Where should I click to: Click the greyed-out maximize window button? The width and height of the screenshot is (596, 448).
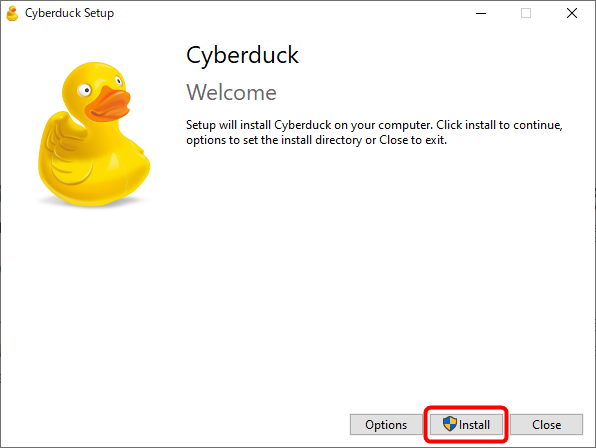click(x=526, y=13)
